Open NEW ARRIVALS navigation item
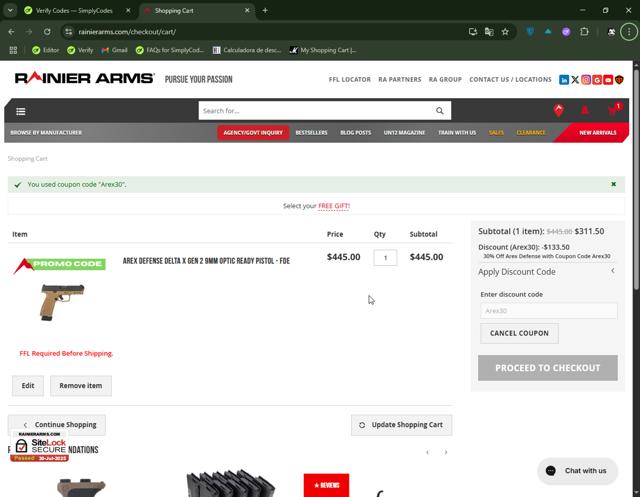640x497 pixels. point(598,133)
